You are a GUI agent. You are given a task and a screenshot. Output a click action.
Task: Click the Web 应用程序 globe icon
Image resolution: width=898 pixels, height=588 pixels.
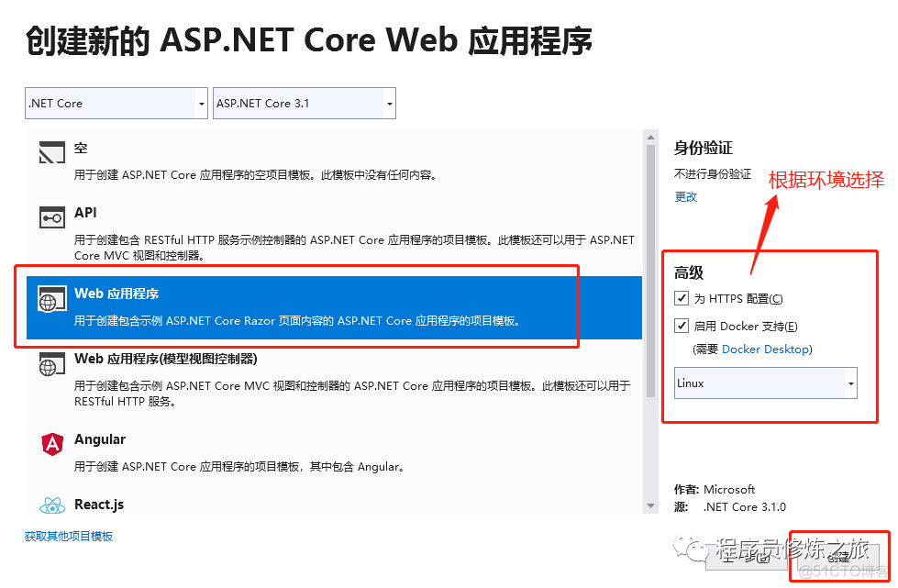pos(51,300)
